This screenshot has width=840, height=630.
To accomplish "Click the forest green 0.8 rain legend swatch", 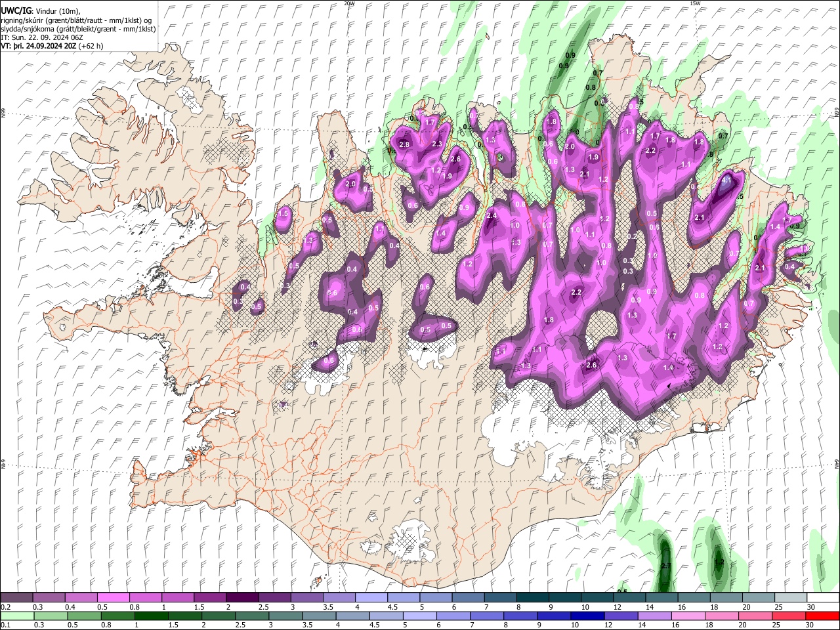I will (x=118, y=616).
